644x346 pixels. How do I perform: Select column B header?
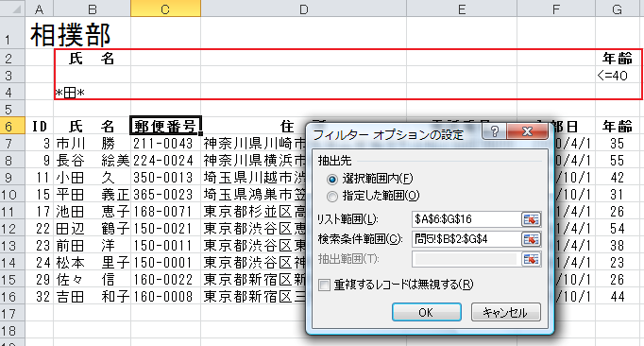click(x=92, y=9)
